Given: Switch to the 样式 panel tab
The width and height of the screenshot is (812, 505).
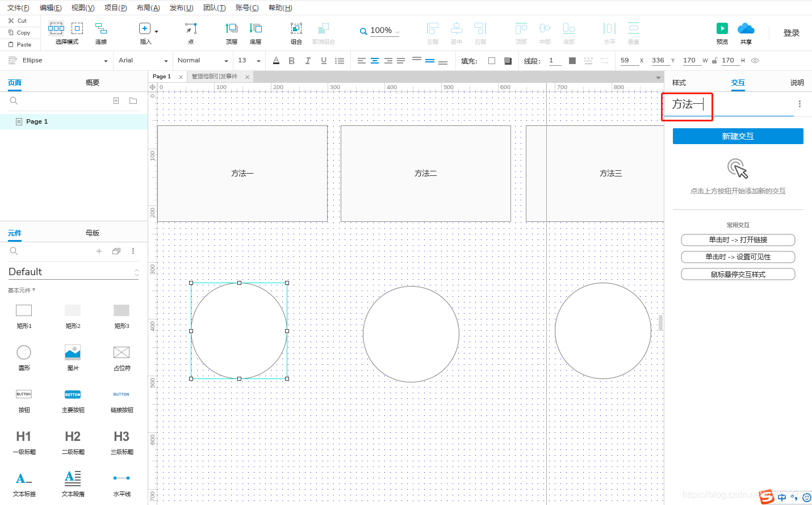Looking at the screenshot, I should (679, 82).
